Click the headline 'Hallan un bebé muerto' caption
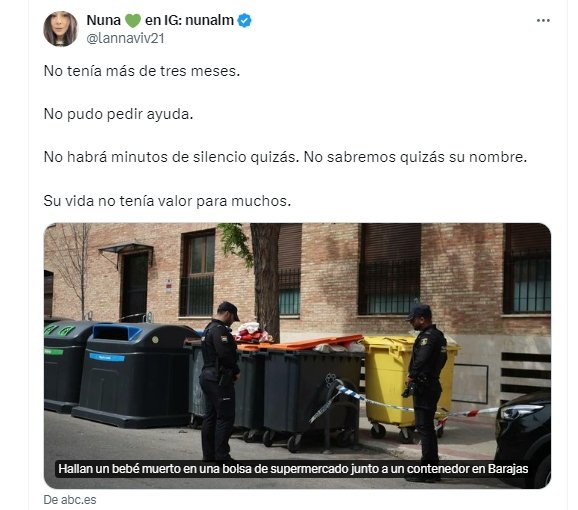This screenshot has height=510, width=578. 293,469
